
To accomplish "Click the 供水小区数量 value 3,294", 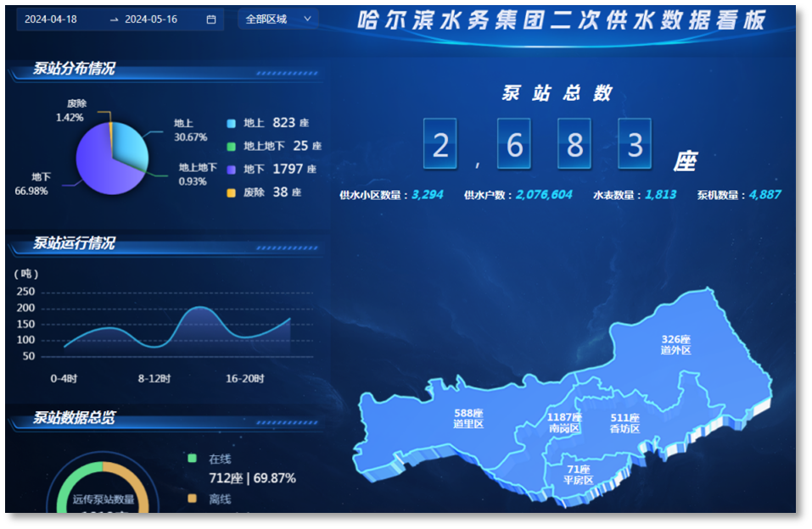I will coord(428,195).
